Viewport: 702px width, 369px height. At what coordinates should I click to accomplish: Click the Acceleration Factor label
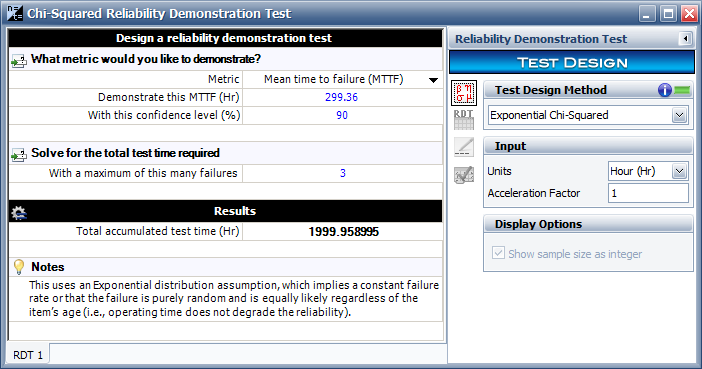coord(534,193)
